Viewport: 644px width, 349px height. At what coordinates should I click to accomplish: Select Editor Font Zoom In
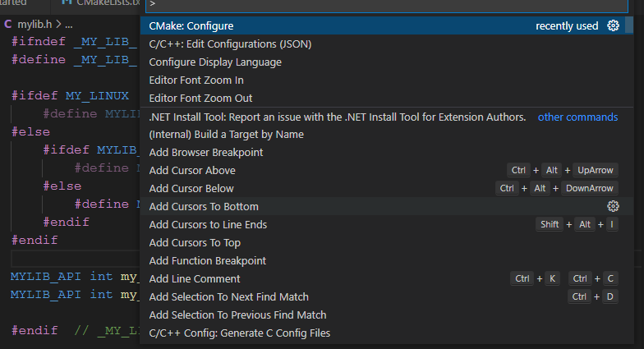click(x=386, y=80)
